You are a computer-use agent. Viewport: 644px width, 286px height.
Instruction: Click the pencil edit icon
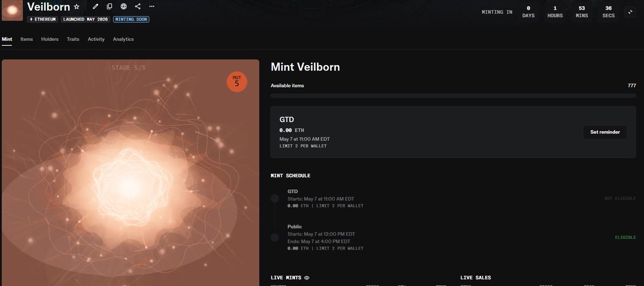click(x=96, y=6)
